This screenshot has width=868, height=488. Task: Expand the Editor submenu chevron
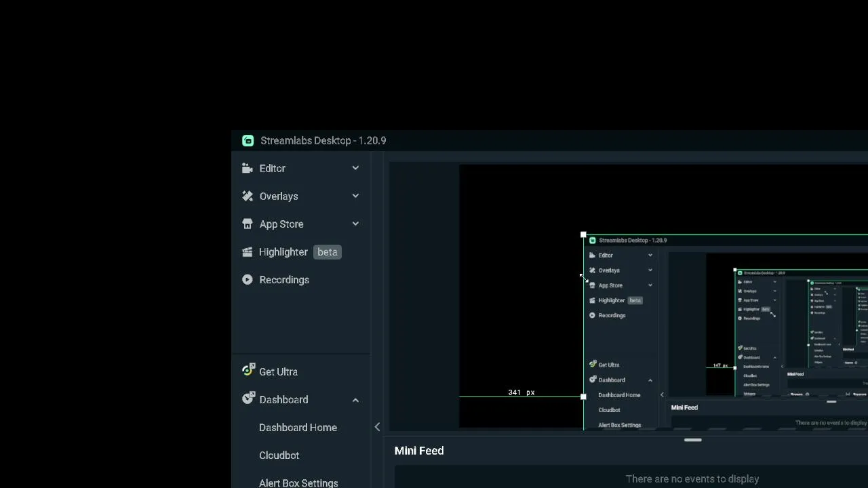[355, 168]
